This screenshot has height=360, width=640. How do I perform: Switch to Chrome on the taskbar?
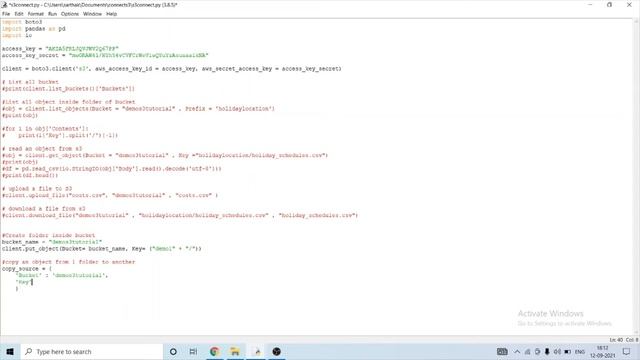[x=214, y=351]
